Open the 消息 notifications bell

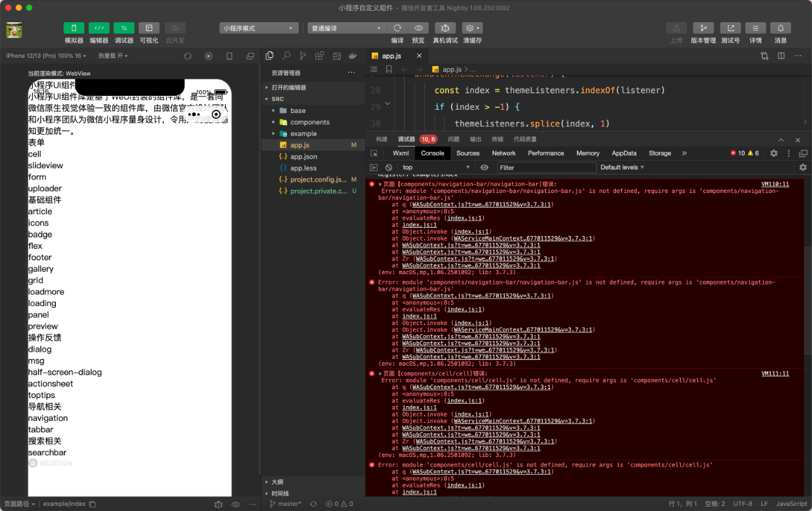point(780,28)
